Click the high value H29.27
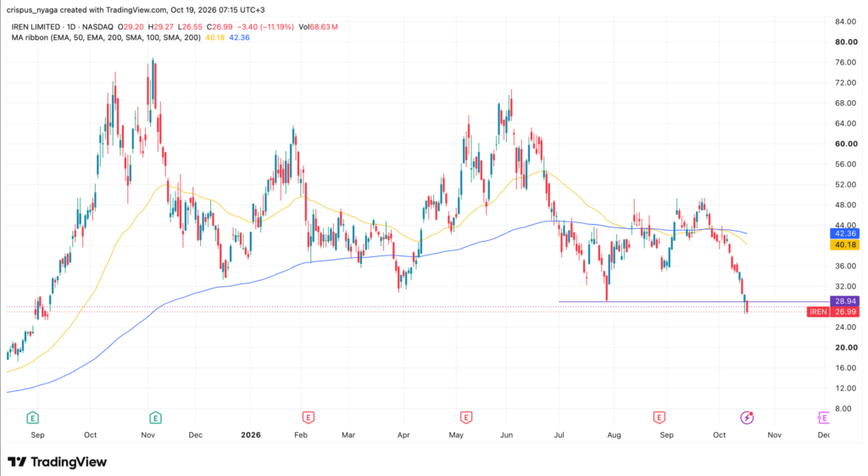 click(x=160, y=26)
